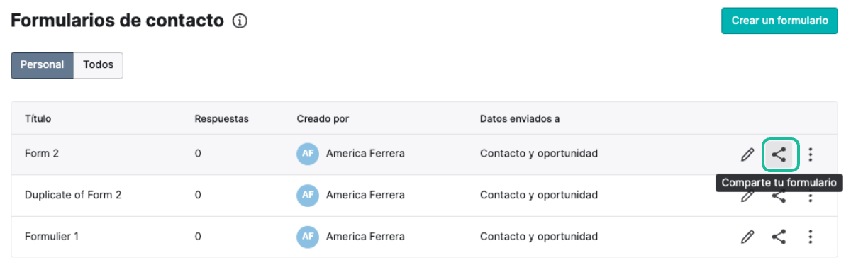The height and width of the screenshot is (270, 868).
Task: Share Form 2 using the share icon
Action: click(780, 154)
